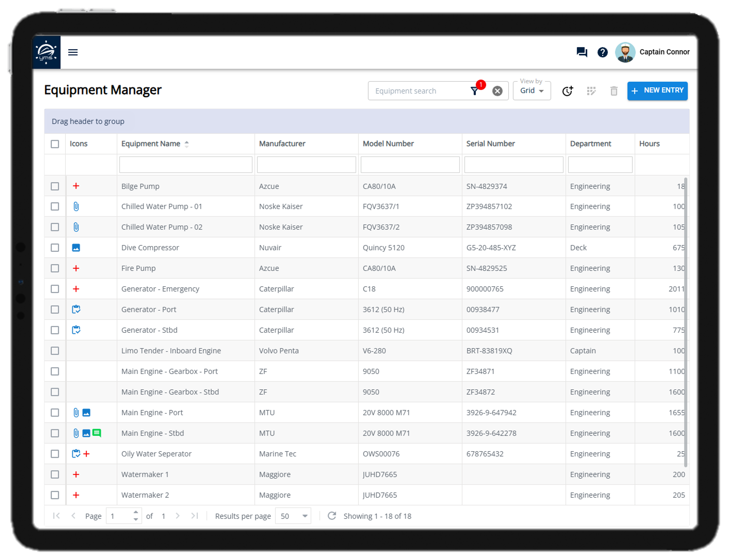This screenshot has width=729, height=560.
Task: Go to the first page
Action: pos(56,516)
